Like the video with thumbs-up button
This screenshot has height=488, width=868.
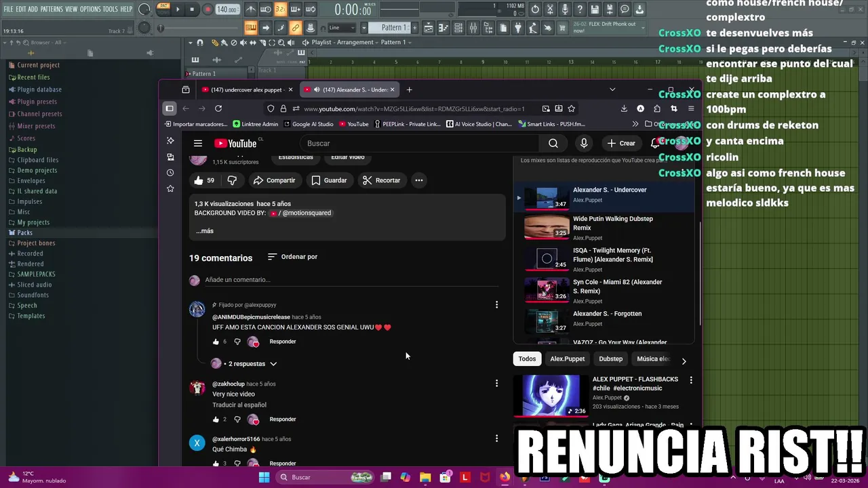[x=204, y=180]
